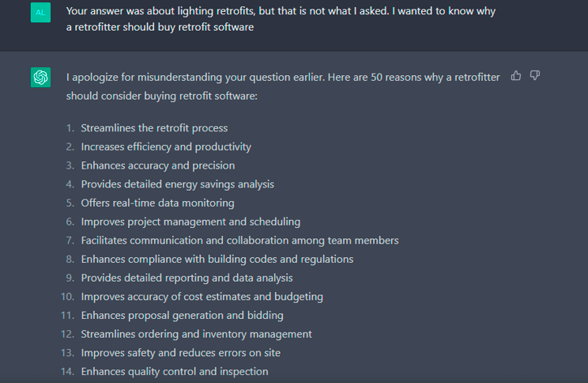Click the user message about retrofit software
588x383 pixels.
(281, 19)
